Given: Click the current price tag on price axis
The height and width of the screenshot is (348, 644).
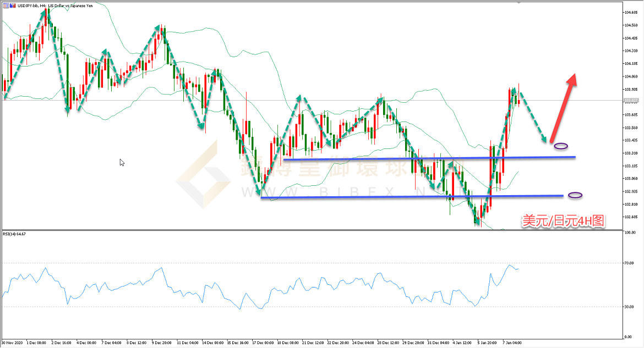Looking at the screenshot, I should click(630, 101).
